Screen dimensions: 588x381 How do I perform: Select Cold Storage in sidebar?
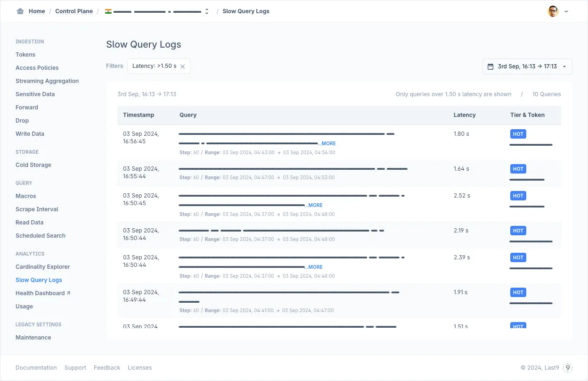(33, 165)
